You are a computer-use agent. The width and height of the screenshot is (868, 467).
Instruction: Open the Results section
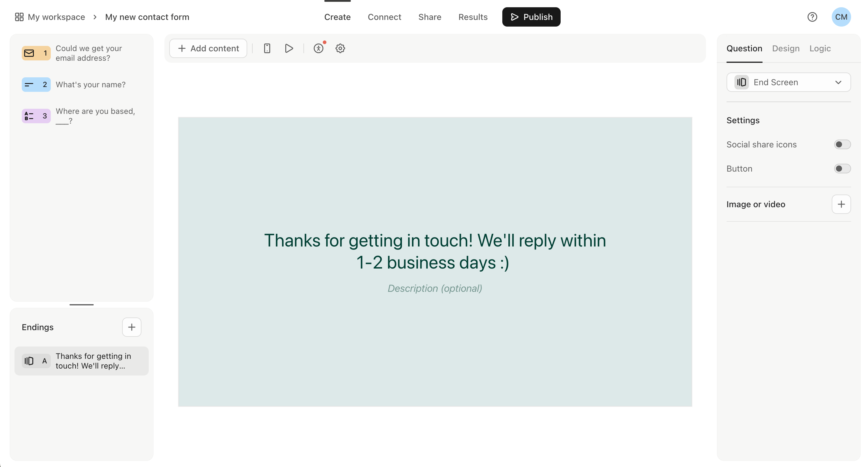click(x=473, y=17)
